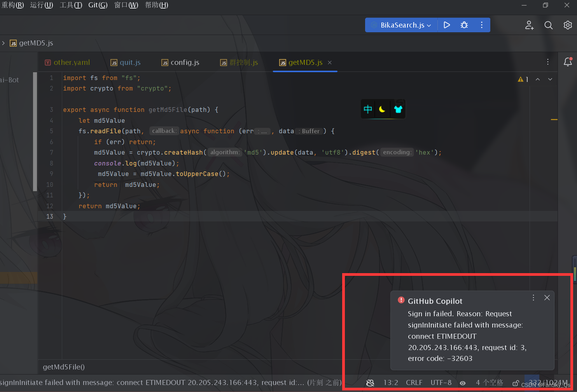Click status bar signInInitiate failed message
This screenshot has width=577, height=392.
(x=171, y=383)
